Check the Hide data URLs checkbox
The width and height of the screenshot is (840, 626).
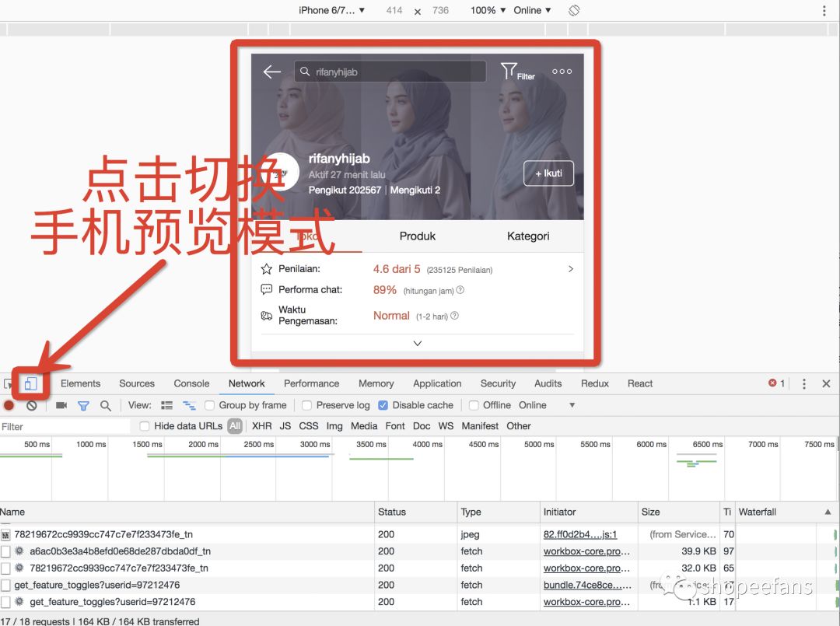pos(144,426)
